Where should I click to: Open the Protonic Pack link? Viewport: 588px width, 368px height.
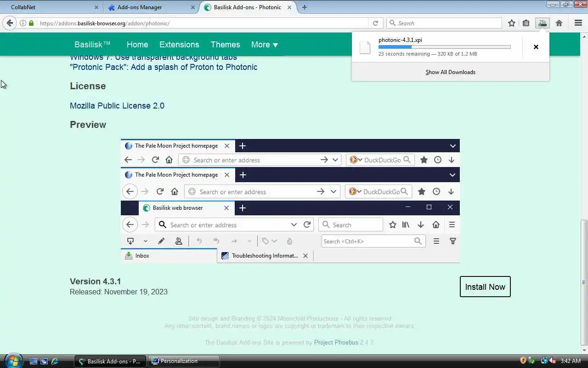pos(164,67)
